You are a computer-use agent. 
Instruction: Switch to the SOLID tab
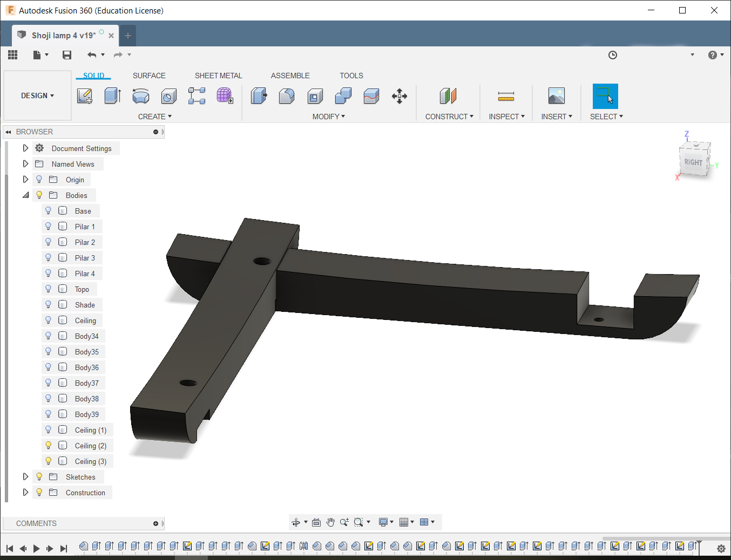pos(93,76)
